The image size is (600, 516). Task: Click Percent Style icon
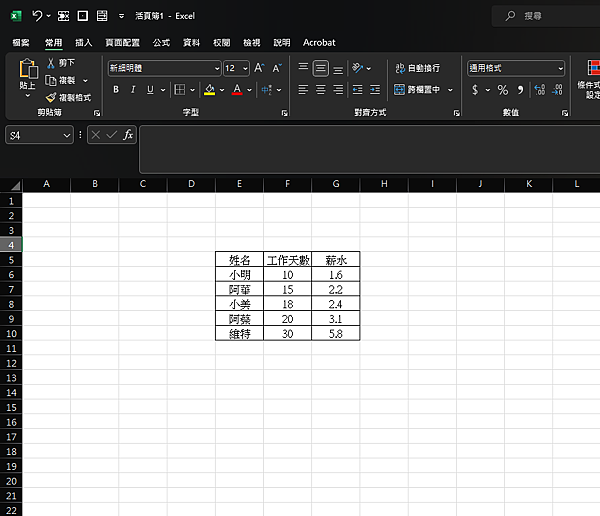coord(503,90)
